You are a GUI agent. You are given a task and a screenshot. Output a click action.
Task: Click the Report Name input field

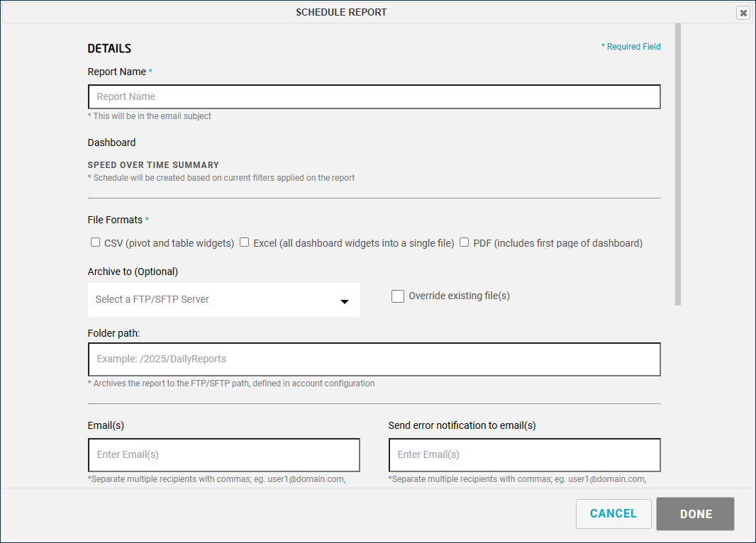pos(374,97)
